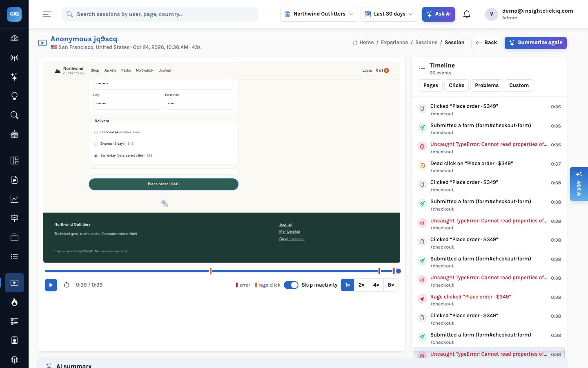
Task: Restart replay with the circular arrow icon
Action: click(x=67, y=285)
